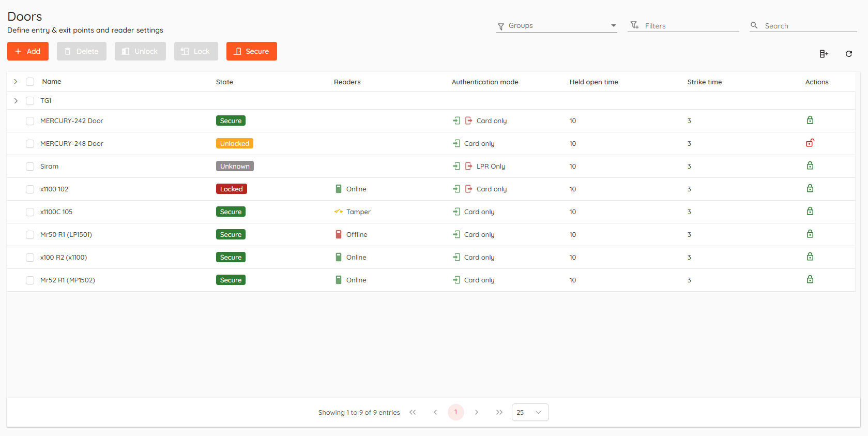
Task: Select the x1100C 105 row checkbox
Action: coord(30,212)
